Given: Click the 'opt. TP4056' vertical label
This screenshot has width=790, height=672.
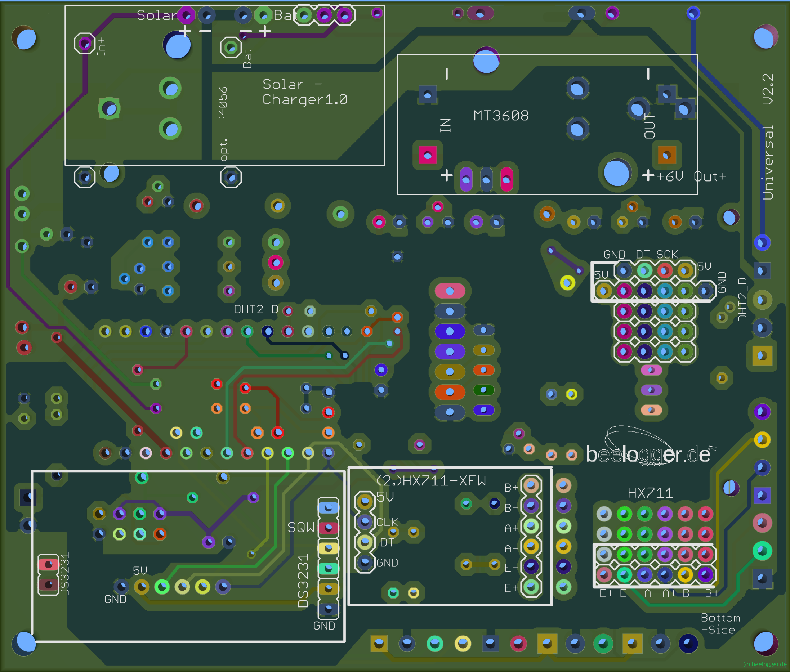Looking at the screenshot, I should [223, 124].
